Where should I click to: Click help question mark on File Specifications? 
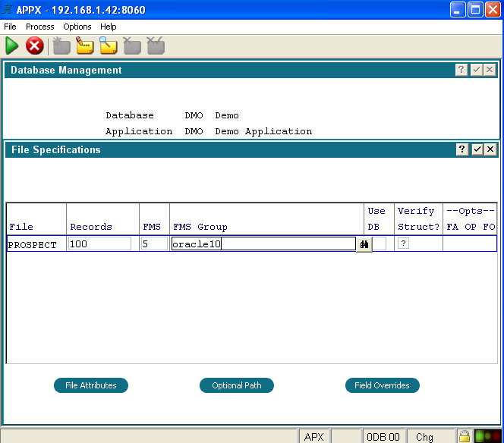click(461, 149)
